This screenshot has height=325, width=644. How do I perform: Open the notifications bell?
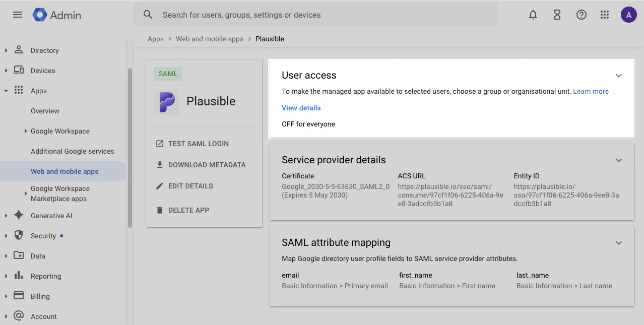click(533, 15)
